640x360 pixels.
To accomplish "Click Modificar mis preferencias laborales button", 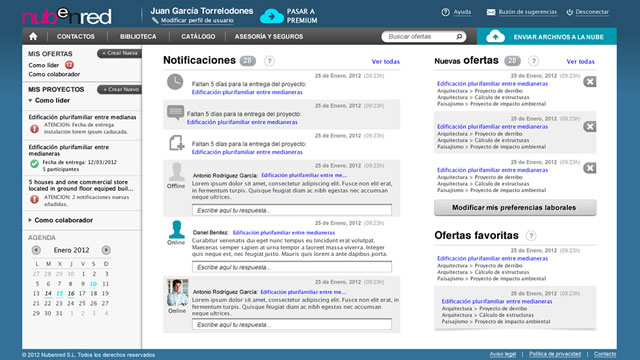I will 515,207.
